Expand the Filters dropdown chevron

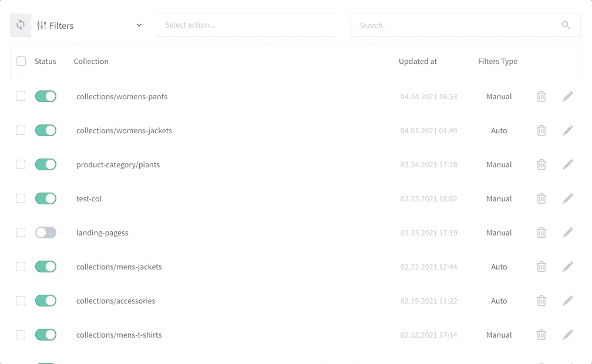[139, 25]
